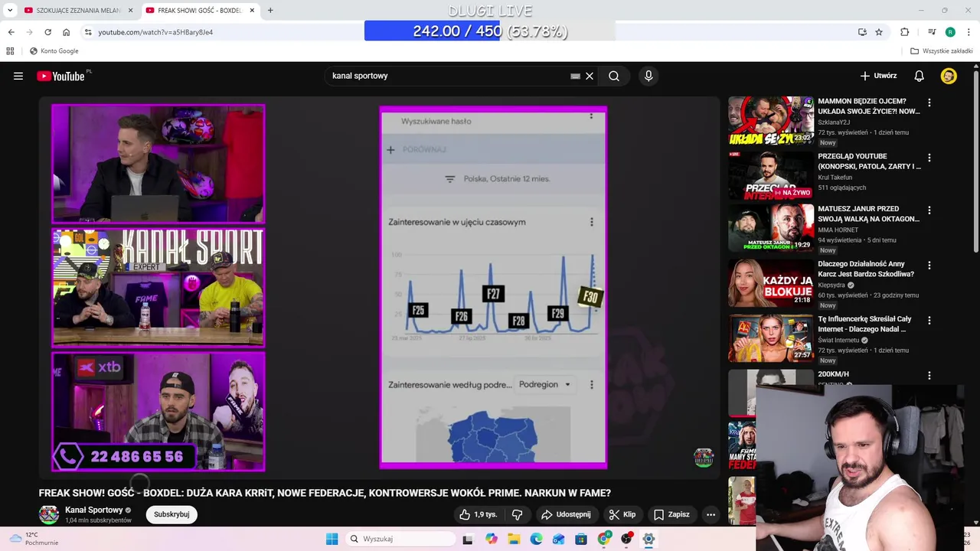Close the 'SZOKUJĄCE ZEZNANIA' tab
Viewport: 980px width, 551px height.
130,10
